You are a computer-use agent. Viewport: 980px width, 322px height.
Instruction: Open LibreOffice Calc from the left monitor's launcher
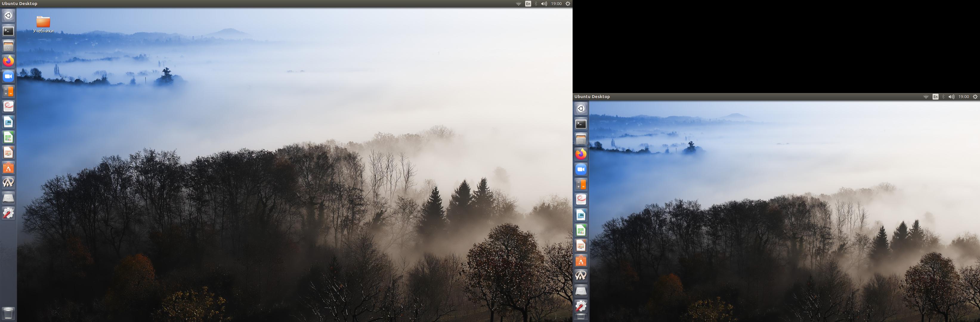[x=8, y=137]
